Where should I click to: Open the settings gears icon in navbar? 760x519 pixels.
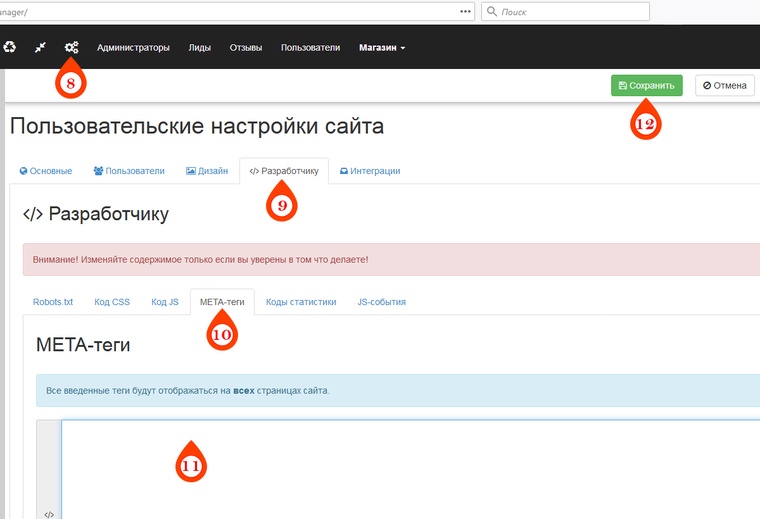tap(71, 47)
